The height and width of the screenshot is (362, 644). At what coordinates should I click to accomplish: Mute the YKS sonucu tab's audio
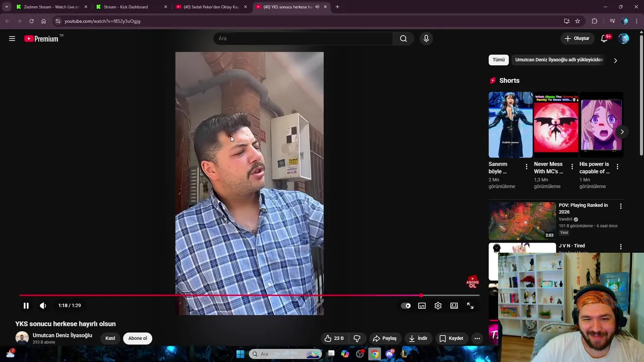click(317, 7)
